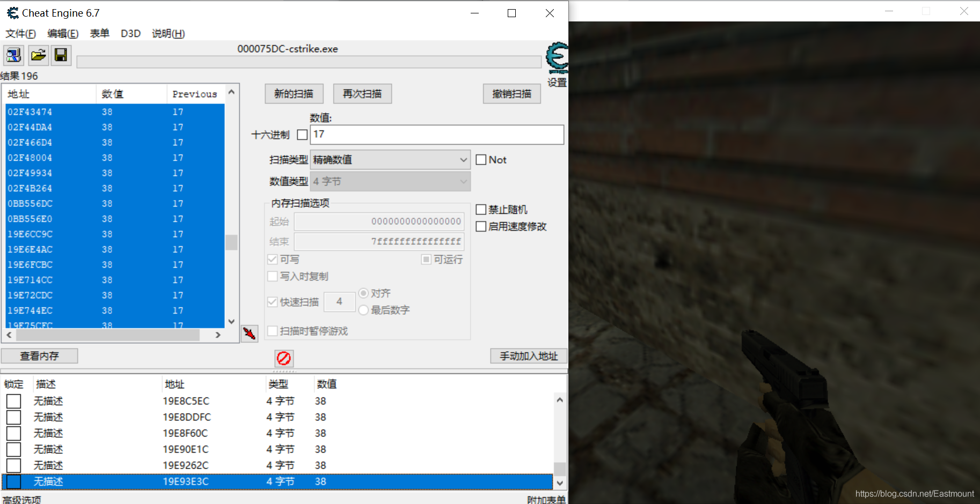This screenshot has width=980, height=504.
Task: Select result row 02F43474
Action: (x=115, y=112)
